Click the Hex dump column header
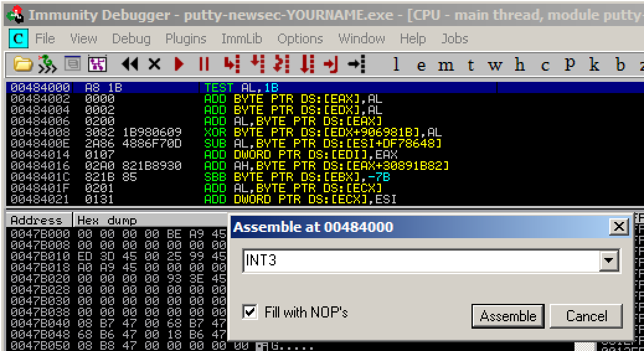Image resolution: width=644 pixels, height=351 pixels. (x=150, y=220)
